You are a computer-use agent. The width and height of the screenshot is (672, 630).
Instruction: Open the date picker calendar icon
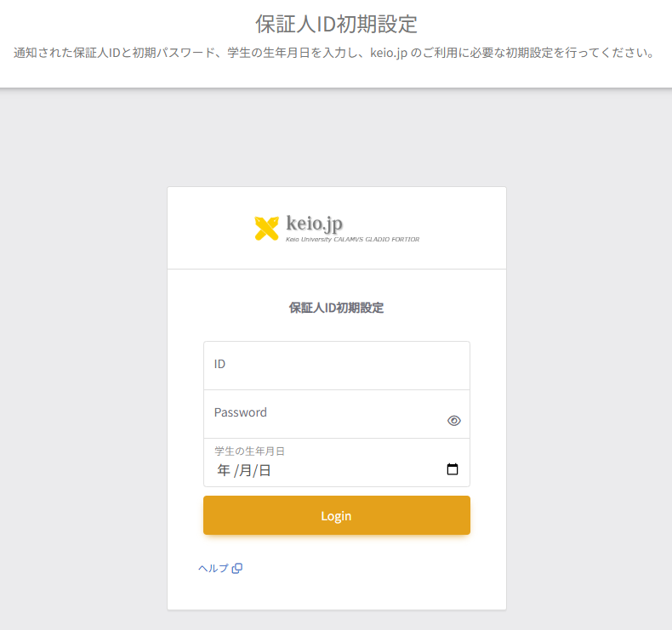[x=453, y=469]
